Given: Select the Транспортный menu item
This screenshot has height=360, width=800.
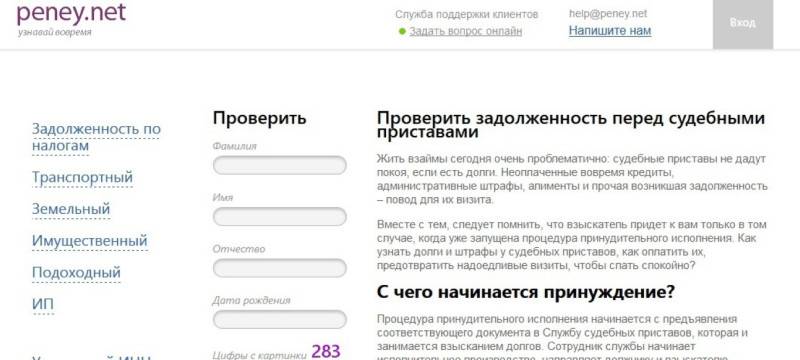Looking at the screenshot, I should (x=82, y=177).
